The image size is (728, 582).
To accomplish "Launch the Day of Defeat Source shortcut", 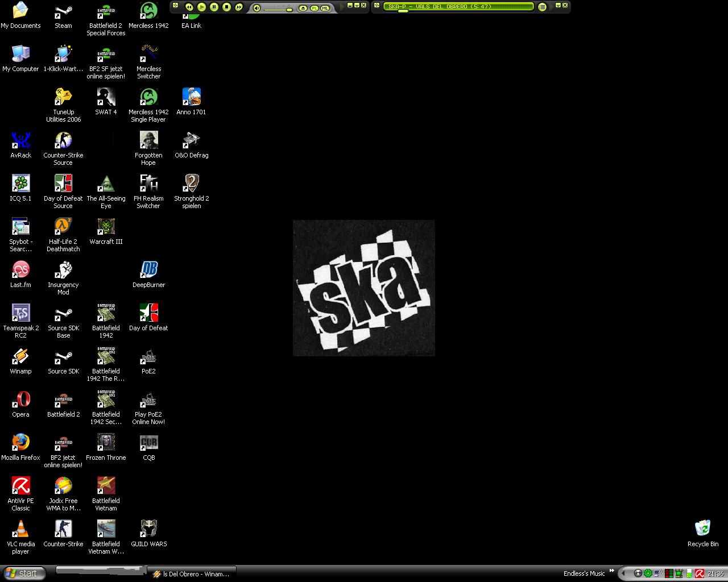I will (x=63, y=192).
